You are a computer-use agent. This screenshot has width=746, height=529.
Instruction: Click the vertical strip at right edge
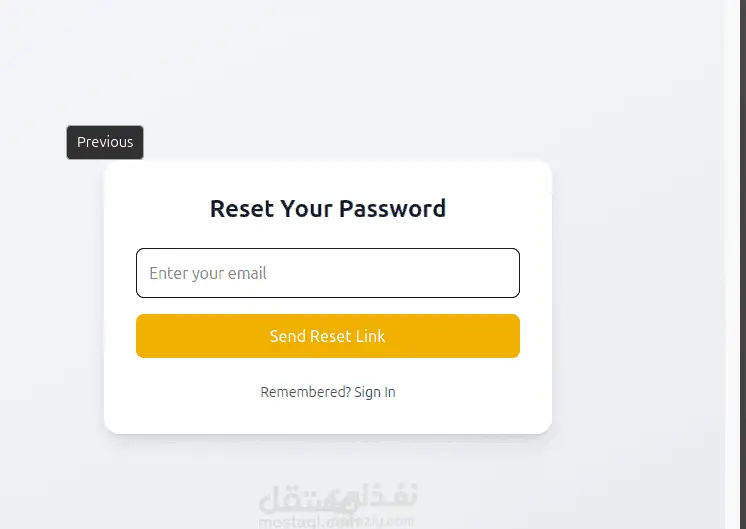point(735,264)
